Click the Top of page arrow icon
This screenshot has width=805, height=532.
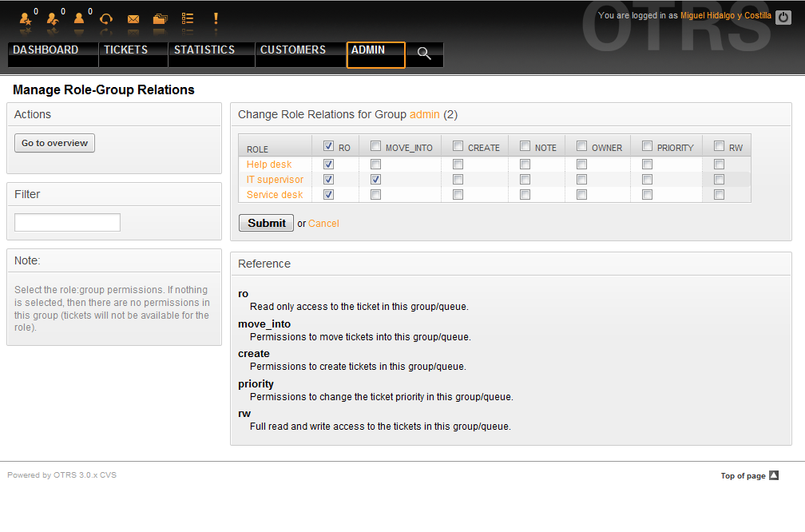[773, 475]
